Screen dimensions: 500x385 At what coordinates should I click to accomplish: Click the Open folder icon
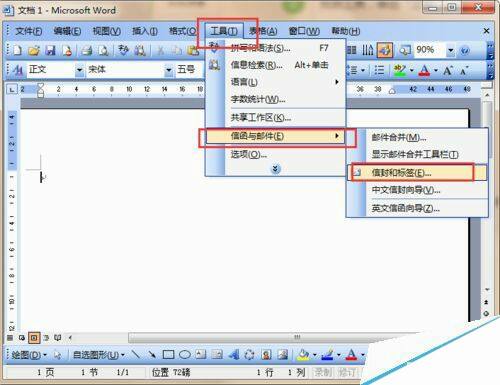(34, 50)
